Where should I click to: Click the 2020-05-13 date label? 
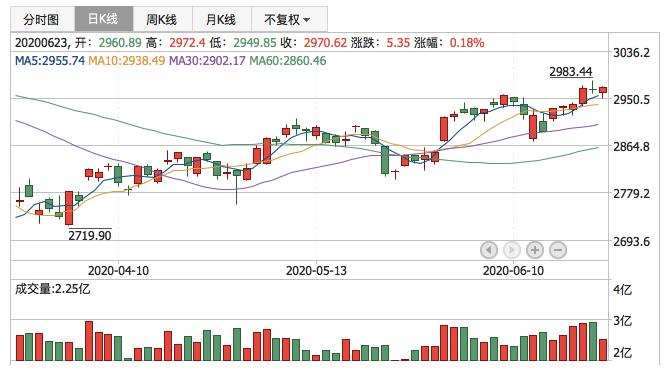pyautogui.click(x=316, y=270)
